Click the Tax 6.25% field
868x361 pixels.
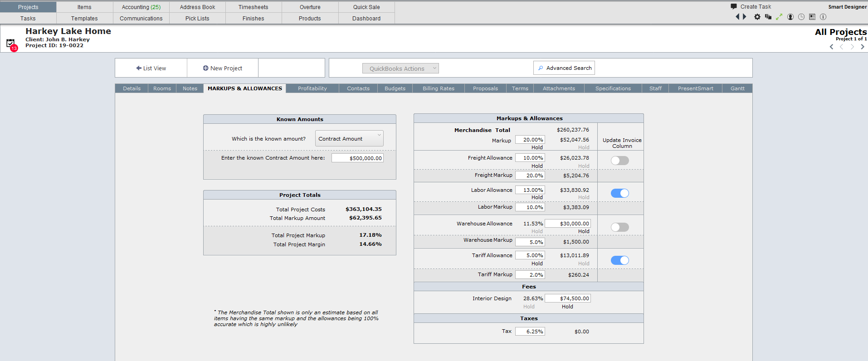530,332
